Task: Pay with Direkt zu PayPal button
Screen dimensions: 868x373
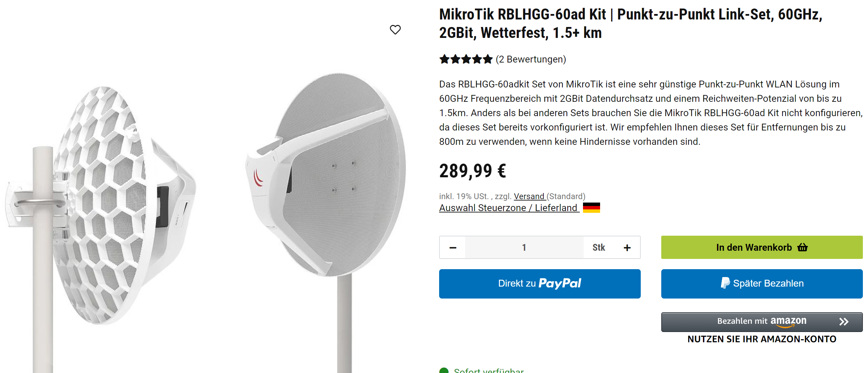Action: pos(540,284)
